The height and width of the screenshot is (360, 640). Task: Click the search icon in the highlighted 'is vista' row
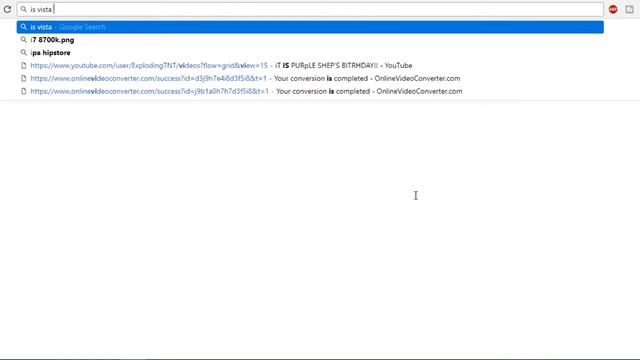coord(24,27)
